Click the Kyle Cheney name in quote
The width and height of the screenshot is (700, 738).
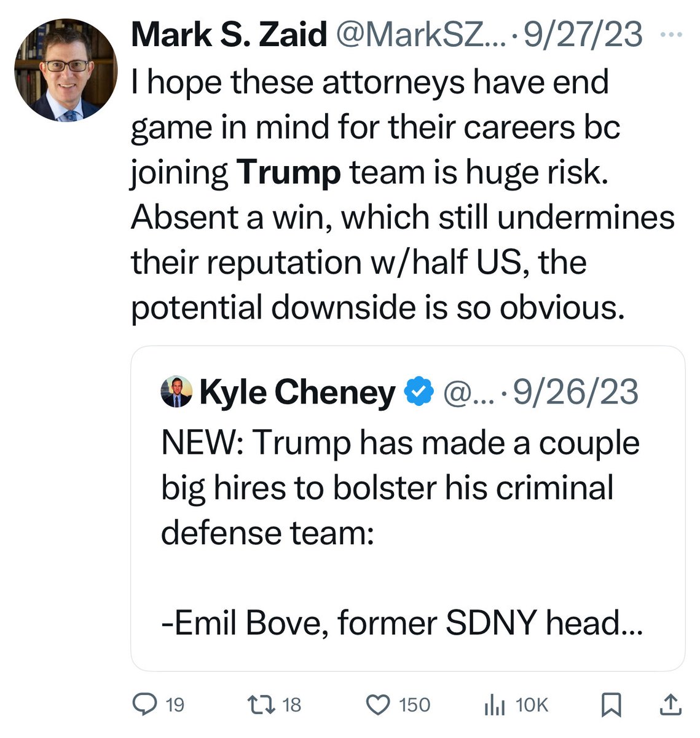click(297, 392)
